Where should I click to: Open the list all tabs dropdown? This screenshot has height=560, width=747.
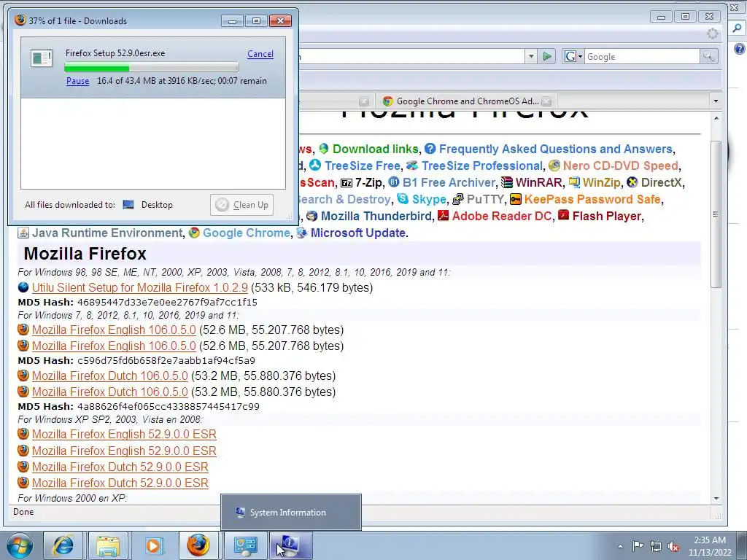coord(716,101)
